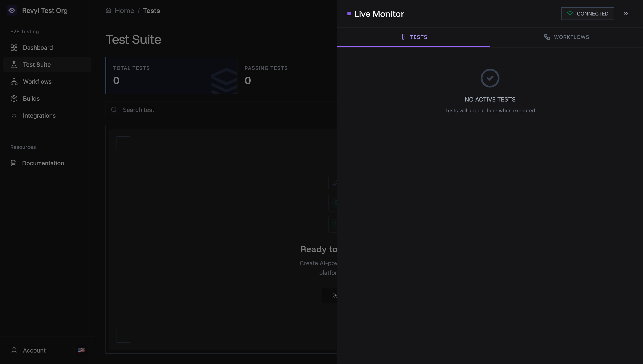This screenshot has width=643, height=364.
Task: Open the E2E Testing section header
Action: (24, 31)
